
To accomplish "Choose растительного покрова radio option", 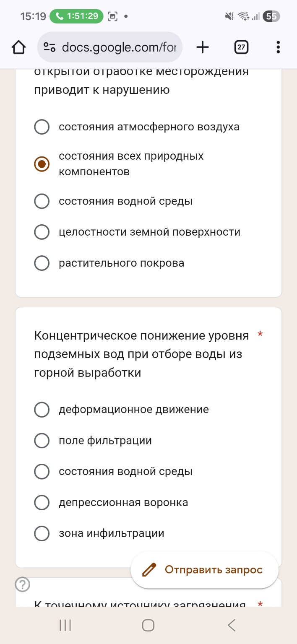I will [42, 263].
